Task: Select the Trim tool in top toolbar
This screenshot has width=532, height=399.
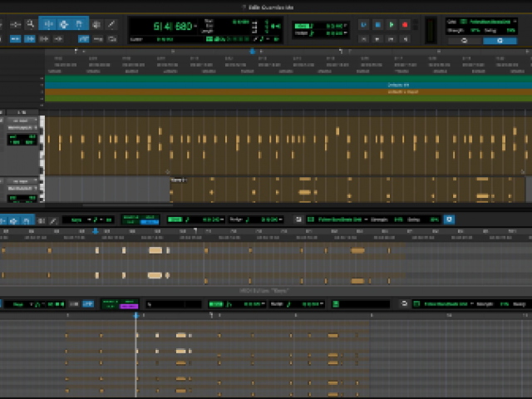Action: click(x=48, y=24)
